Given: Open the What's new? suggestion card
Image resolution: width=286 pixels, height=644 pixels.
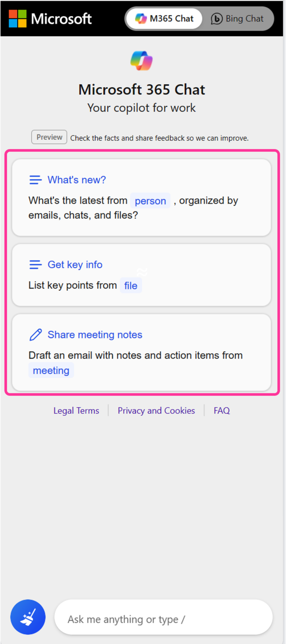Looking at the screenshot, I should coord(141,197).
